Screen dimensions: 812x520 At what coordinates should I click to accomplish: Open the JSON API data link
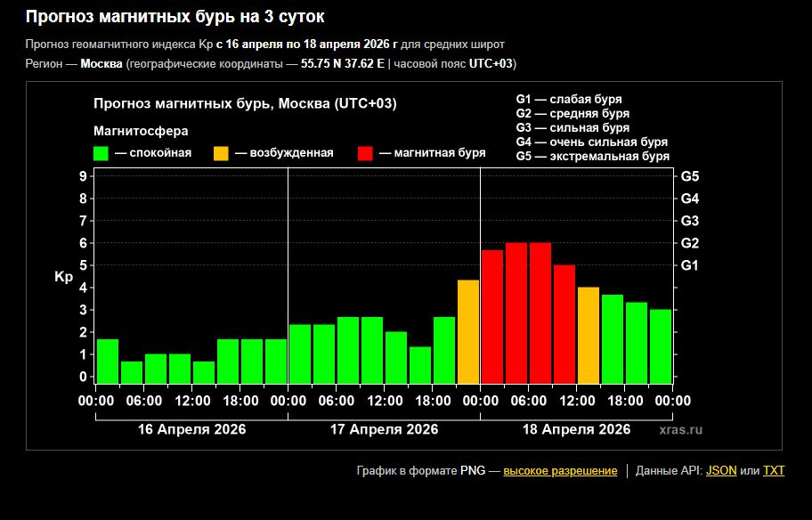point(721,470)
